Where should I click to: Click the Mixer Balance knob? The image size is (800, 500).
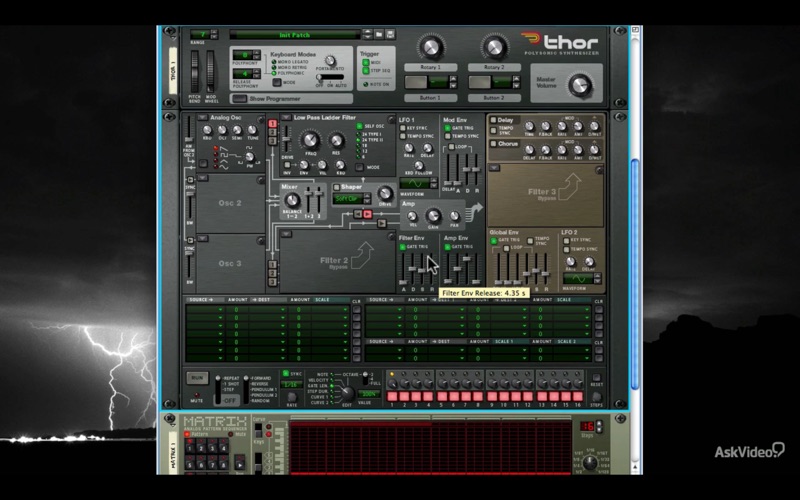(x=292, y=201)
